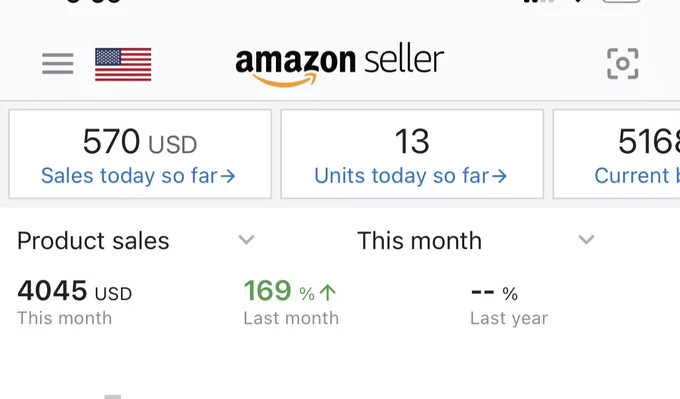Open the partially visible Current balance card
The width and height of the screenshot is (680, 399).
616,154
